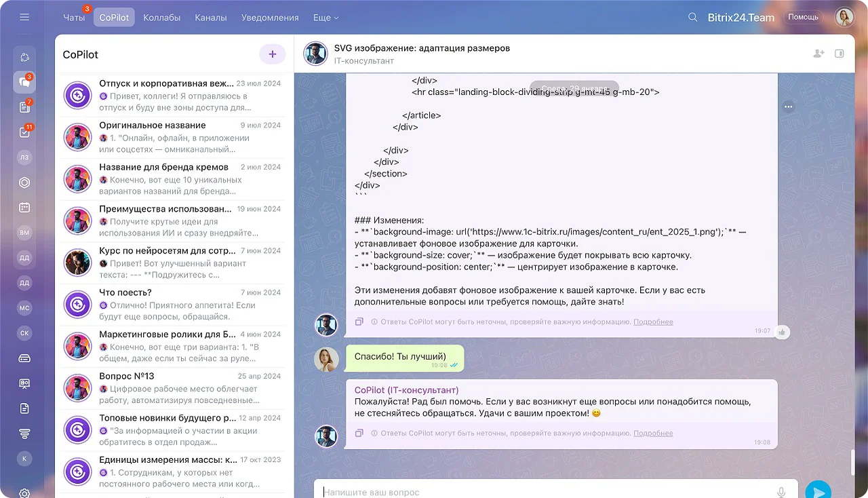The width and height of the screenshot is (868, 498).
Task: Expand the "Еще" dropdown menu
Action: 325,18
